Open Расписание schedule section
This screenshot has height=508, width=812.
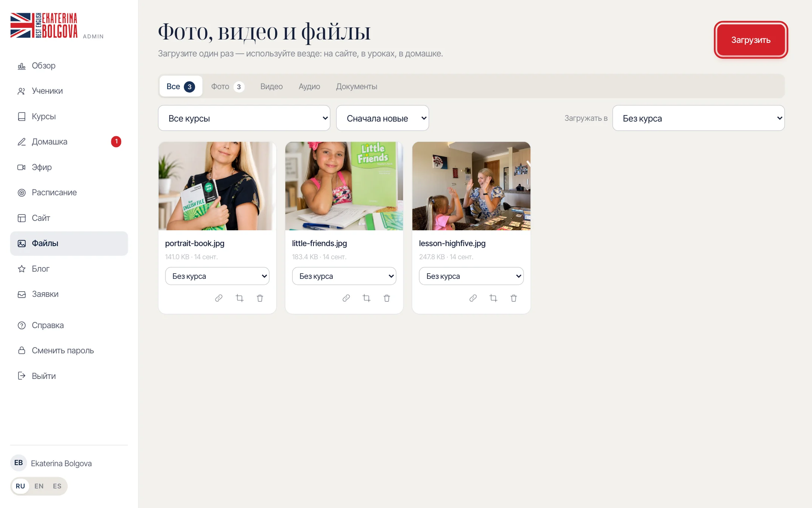pyautogui.click(x=69, y=193)
